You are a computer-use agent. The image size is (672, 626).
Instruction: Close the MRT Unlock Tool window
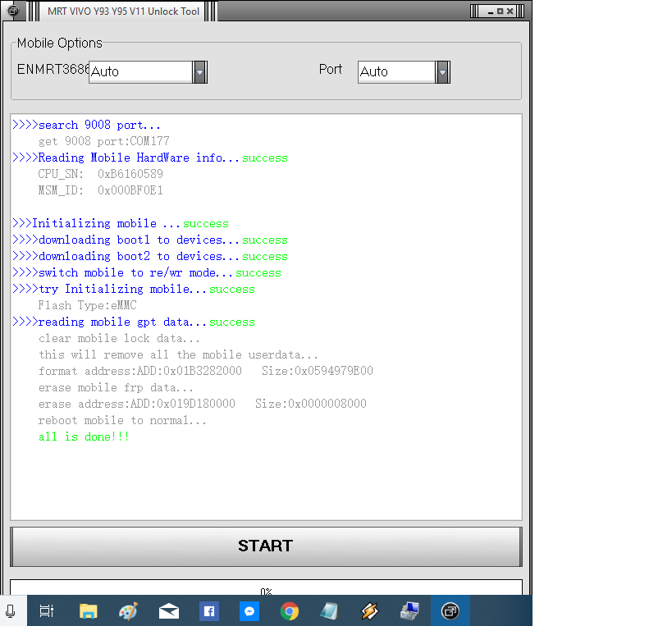point(510,11)
